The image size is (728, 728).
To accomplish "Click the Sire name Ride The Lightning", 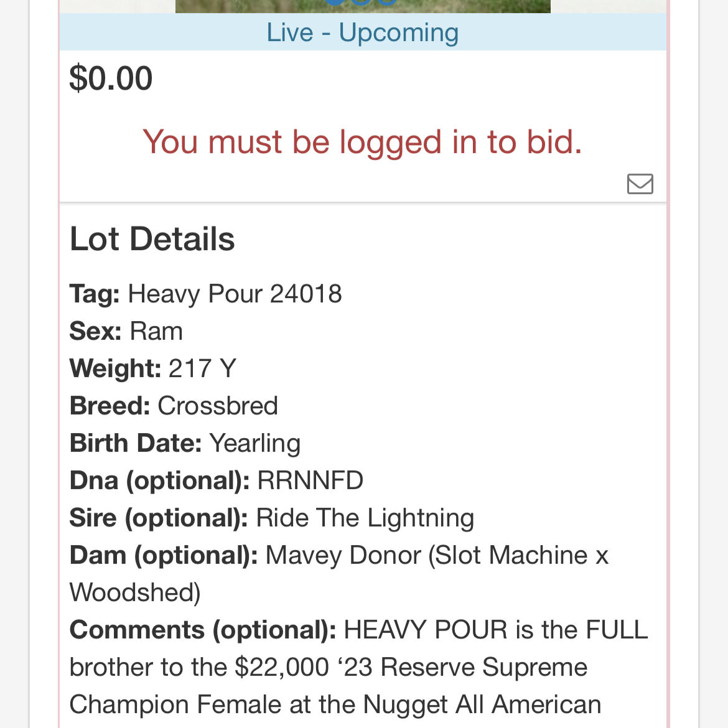I will pos(365,518).
